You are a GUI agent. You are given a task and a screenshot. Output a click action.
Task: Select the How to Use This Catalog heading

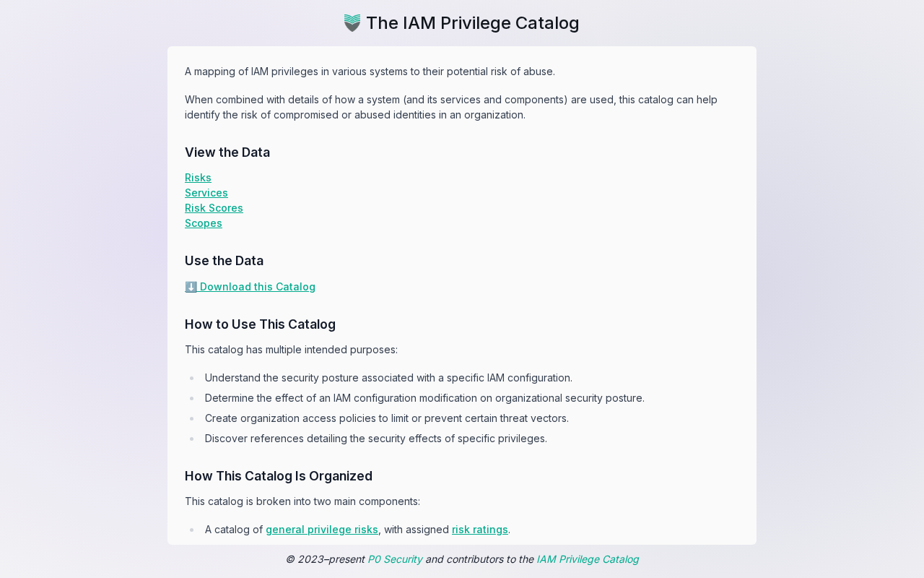(x=260, y=324)
